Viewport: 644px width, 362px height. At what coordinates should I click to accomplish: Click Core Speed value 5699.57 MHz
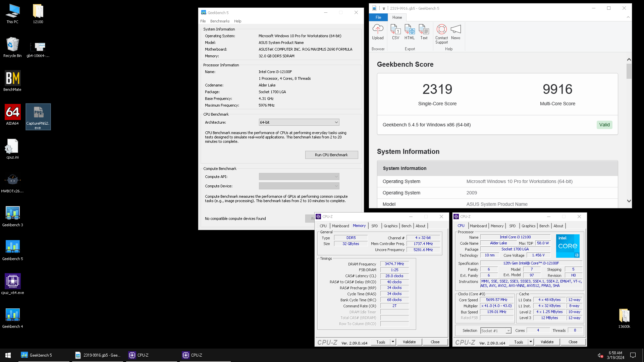(x=496, y=300)
